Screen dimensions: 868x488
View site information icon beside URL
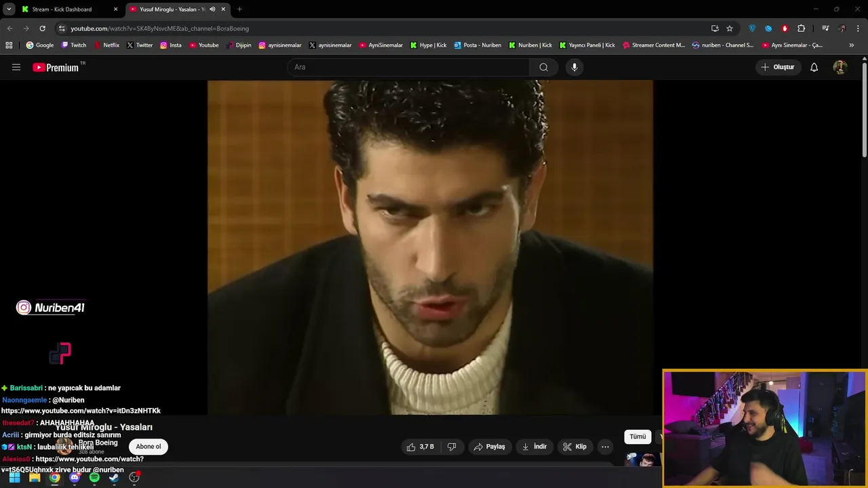(62, 28)
